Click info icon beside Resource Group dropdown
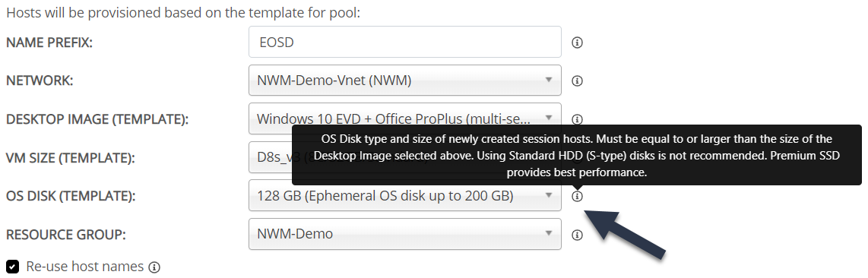This screenshot has width=868, height=278. click(x=577, y=235)
